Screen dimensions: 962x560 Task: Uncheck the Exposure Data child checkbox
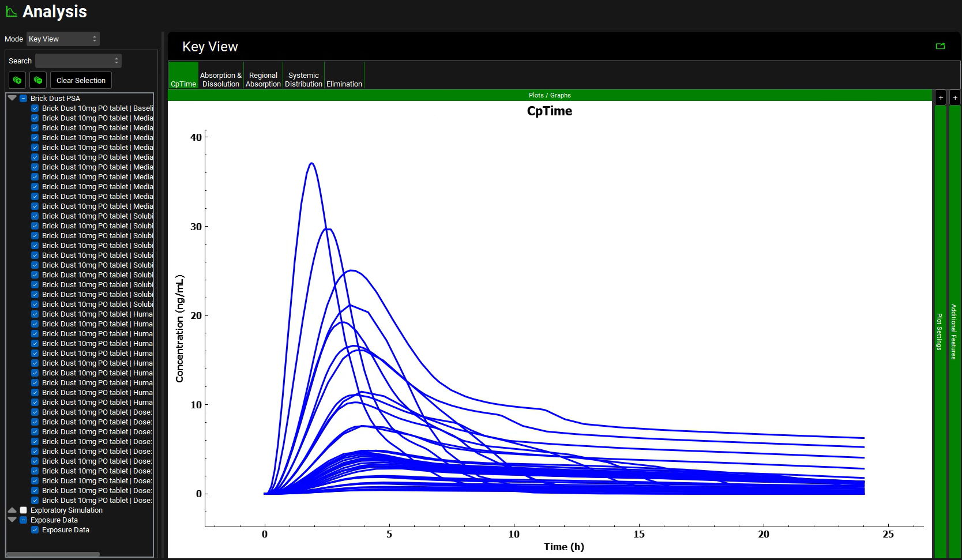(x=35, y=530)
